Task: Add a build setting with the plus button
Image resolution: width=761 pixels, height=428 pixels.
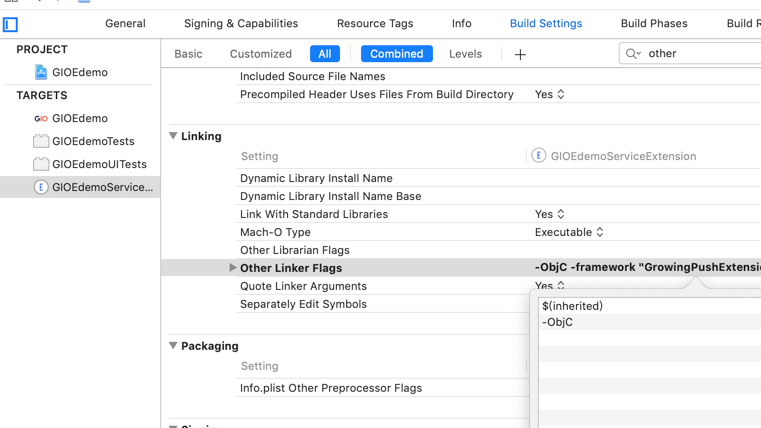Action: pos(520,54)
